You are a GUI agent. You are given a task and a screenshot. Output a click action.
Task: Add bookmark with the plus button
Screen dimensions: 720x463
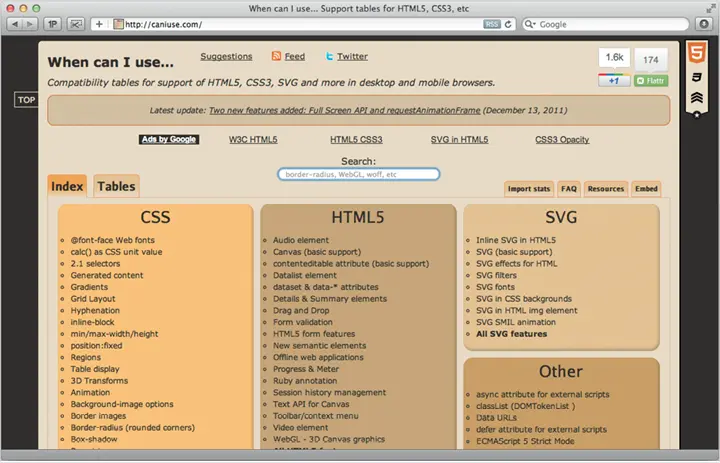click(x=99, y=24)
